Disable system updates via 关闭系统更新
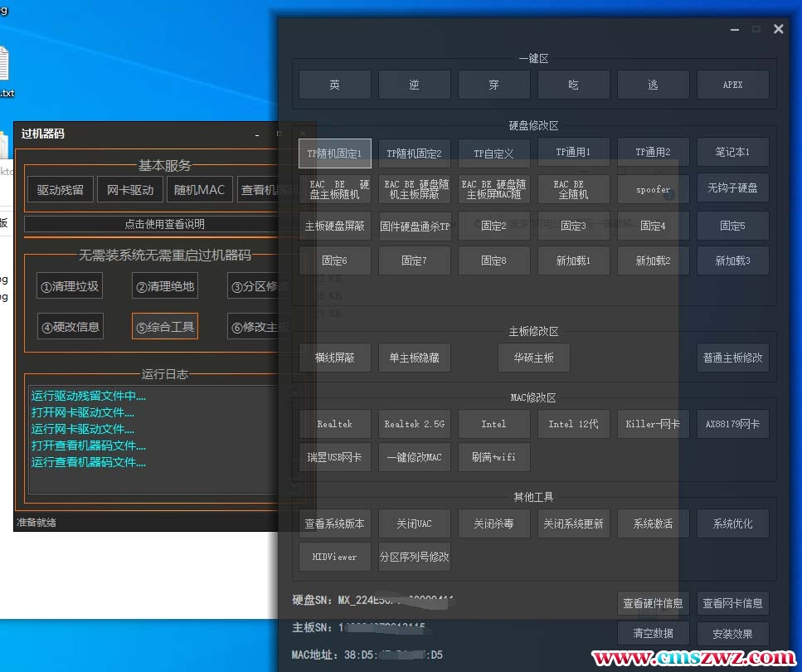The image size is (802, 672). 573,523
